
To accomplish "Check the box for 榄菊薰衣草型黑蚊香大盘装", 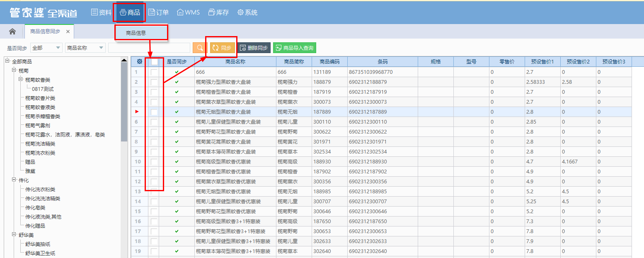I will coord(154,102).
